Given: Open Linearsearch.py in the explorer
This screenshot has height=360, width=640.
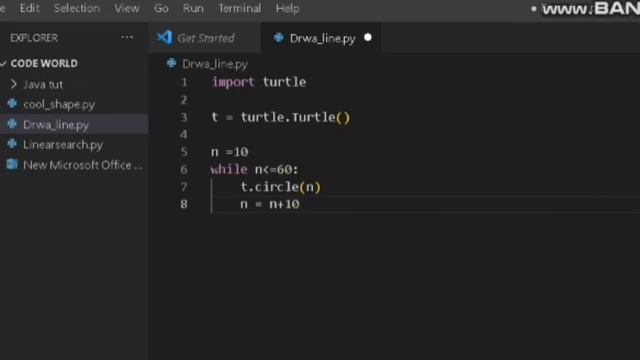Looking at the screenshot, I should pos(63,144).
